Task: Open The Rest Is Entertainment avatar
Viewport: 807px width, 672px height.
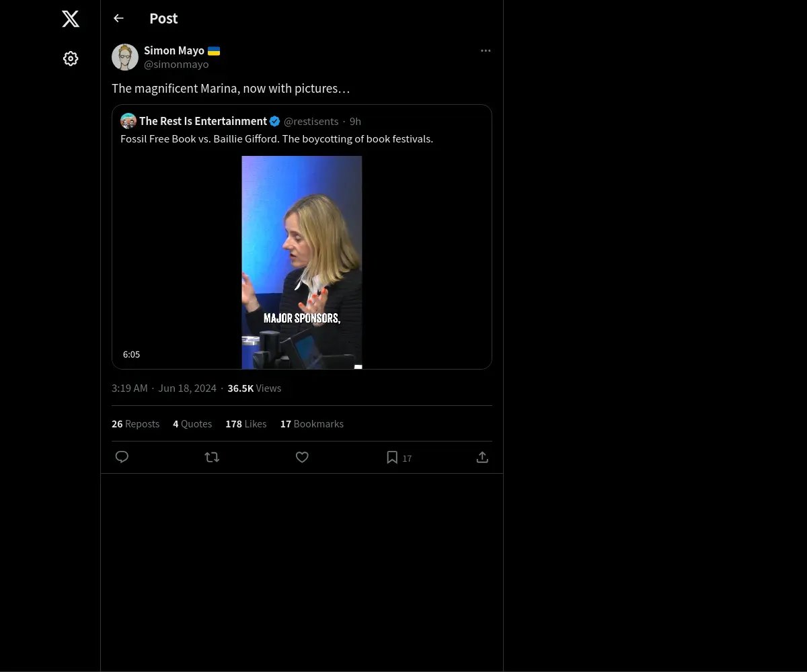Action: click(x=128, y=121)
